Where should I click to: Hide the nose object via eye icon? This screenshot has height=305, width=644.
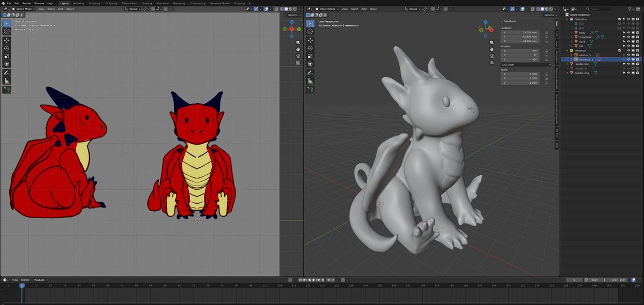click(629, 41)
